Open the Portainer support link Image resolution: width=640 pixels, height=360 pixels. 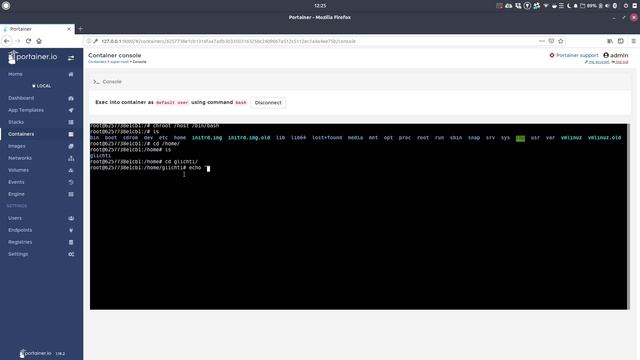pos(574,55)
